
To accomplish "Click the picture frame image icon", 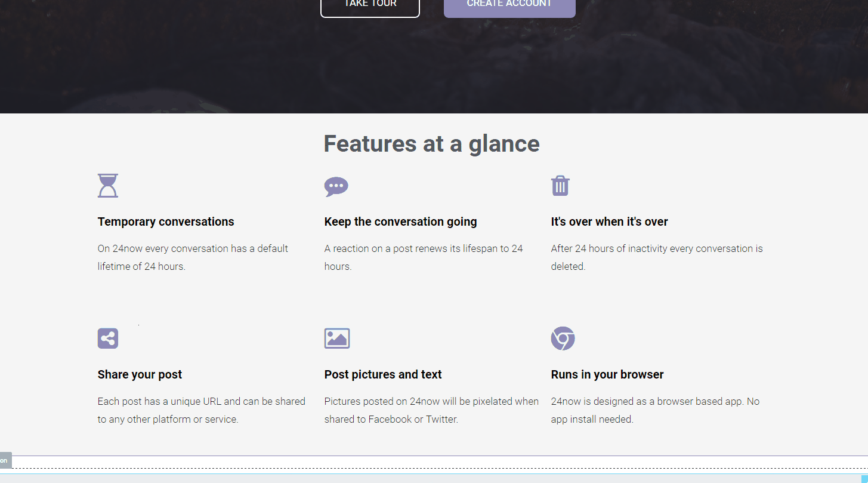I will pos(337,339).
